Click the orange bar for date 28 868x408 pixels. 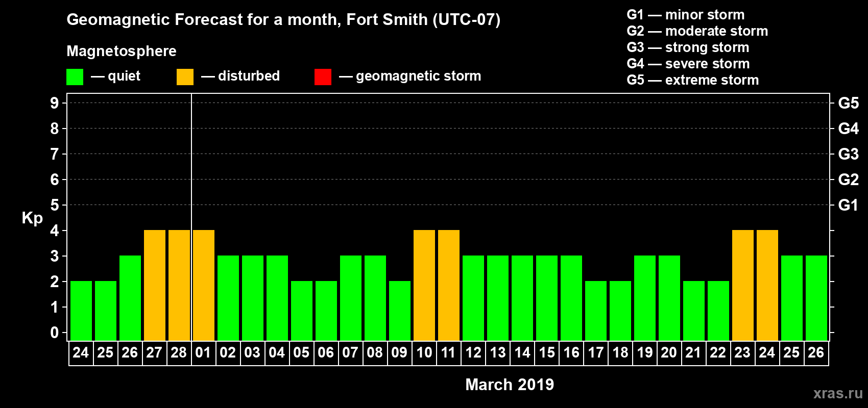179,285
